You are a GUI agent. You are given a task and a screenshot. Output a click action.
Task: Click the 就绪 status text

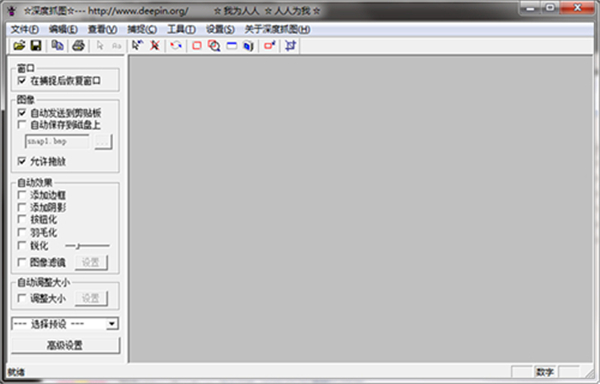[x=16, y=372]
